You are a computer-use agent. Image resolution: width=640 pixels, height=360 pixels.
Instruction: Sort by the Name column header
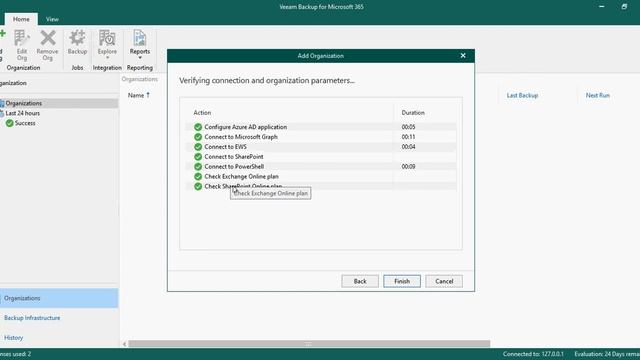click(x=139, y=95)
